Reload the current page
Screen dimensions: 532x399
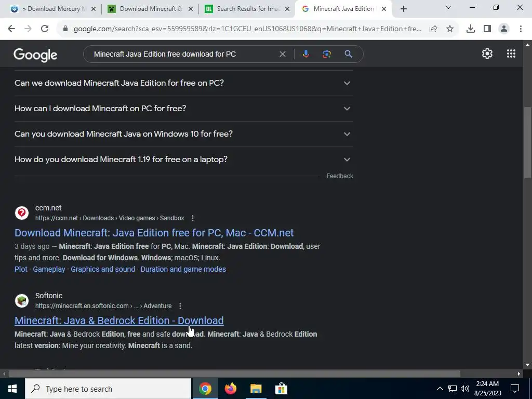[45, 29]
